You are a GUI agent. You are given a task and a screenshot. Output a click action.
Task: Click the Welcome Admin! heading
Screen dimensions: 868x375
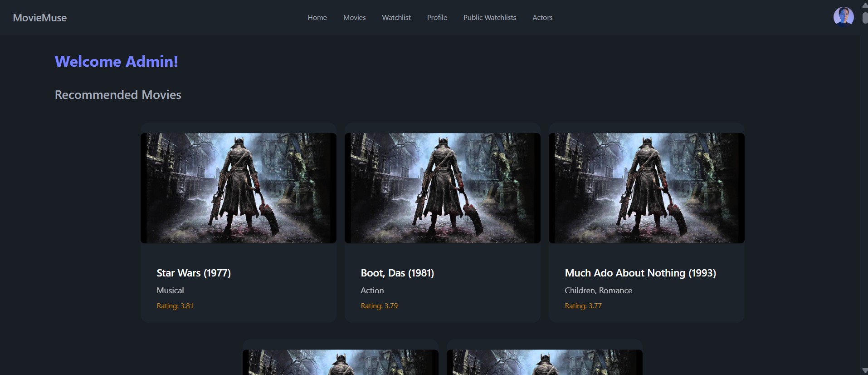(116, 61)
